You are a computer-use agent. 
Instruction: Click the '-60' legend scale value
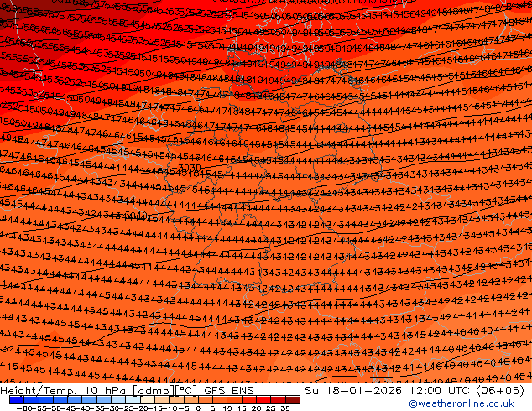23,408
